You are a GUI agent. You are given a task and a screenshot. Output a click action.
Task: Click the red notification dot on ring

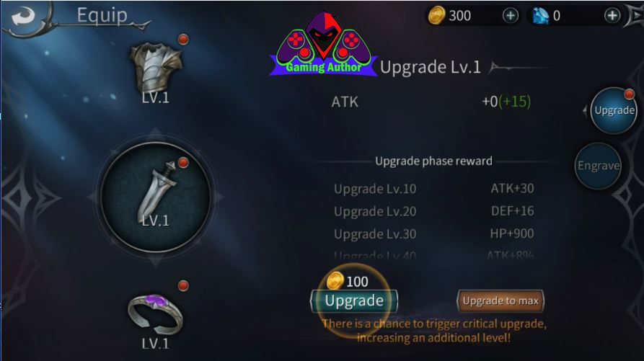183,285
